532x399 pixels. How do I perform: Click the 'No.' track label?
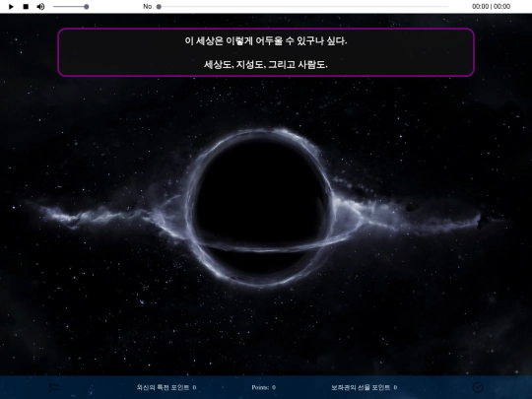click(x=148, y=7)
